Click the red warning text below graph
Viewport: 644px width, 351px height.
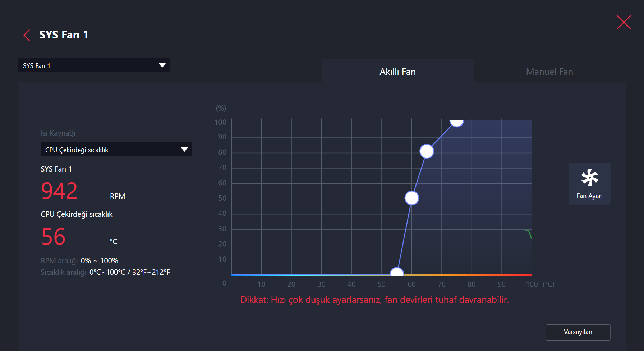tap(374, 300)
